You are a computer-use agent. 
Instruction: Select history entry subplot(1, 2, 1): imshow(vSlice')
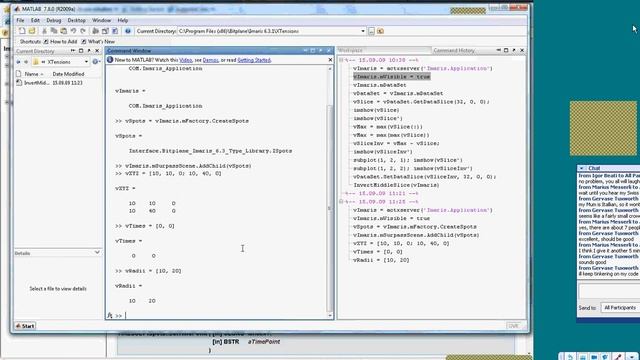[408, 160]
